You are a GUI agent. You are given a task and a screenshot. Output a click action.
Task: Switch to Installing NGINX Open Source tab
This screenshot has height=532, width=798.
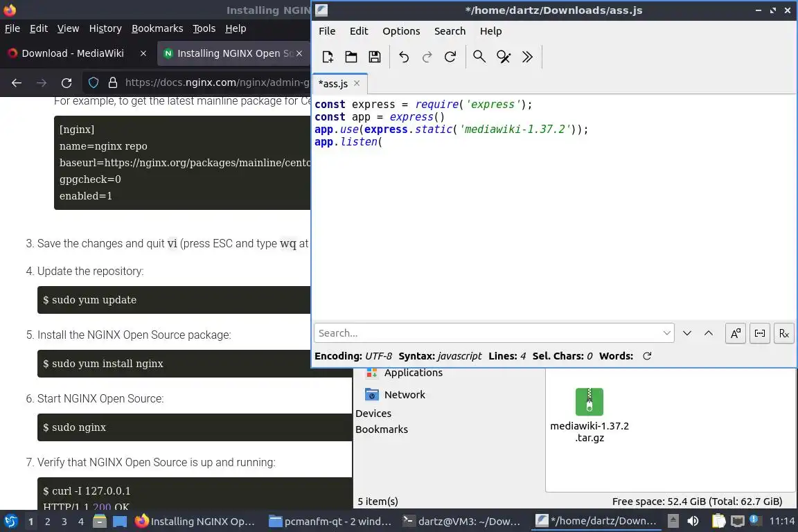point(234,53)
